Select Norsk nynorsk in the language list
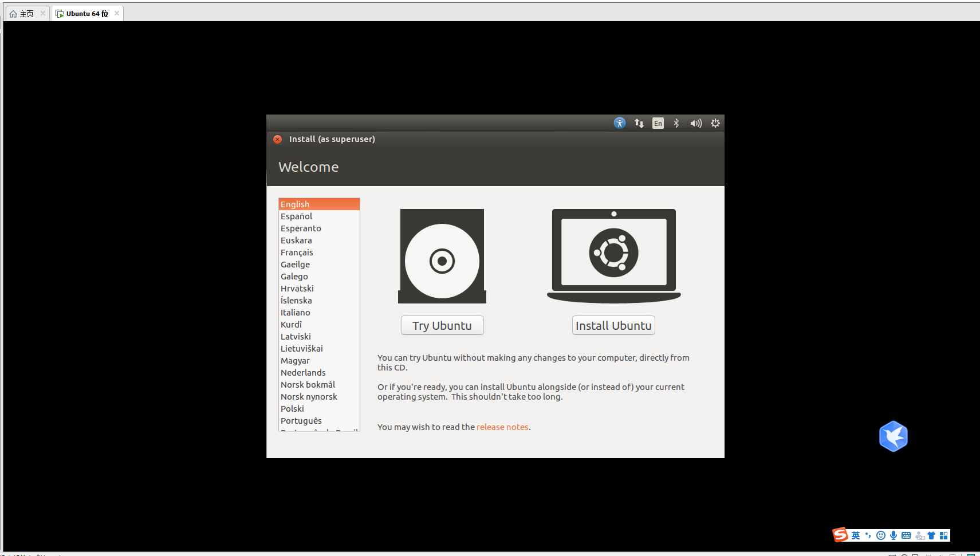 [319, 397]
